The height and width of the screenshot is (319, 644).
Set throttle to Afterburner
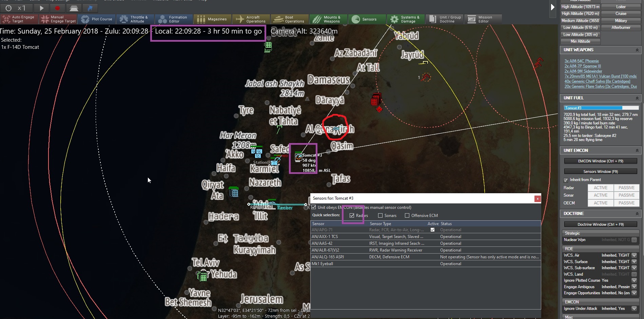(x=621, y=27)
